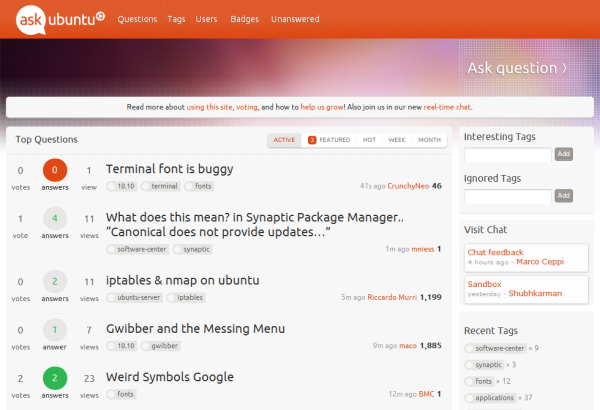Switch to the Hot tab
This screenshot has height=410, width=600.
(369, 140)
